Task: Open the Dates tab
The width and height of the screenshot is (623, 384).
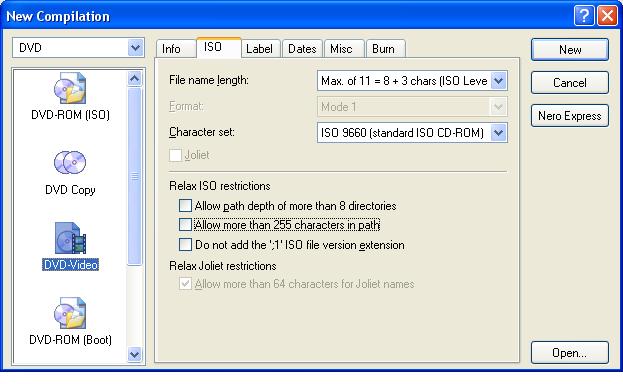Action: pos(302,49)
